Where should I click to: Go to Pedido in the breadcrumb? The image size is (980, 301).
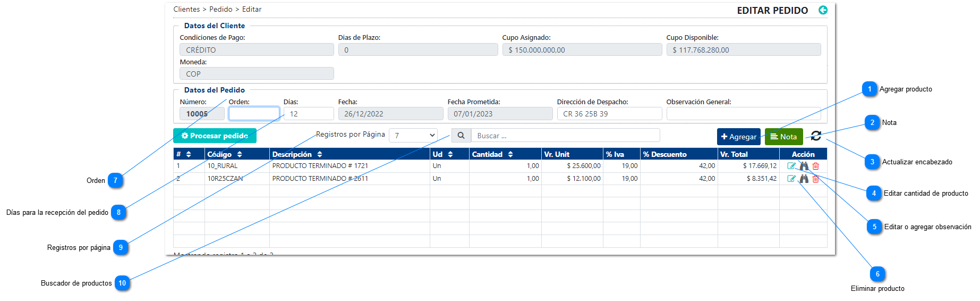[220, 10]
